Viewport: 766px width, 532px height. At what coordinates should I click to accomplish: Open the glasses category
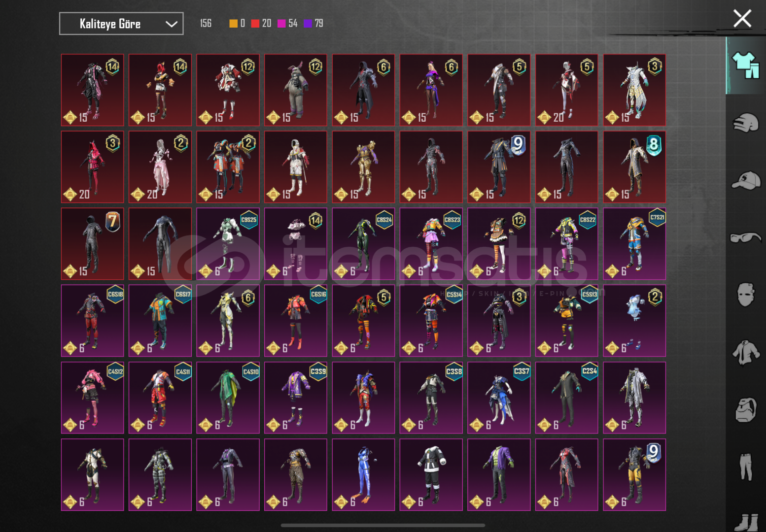[746, 238]
